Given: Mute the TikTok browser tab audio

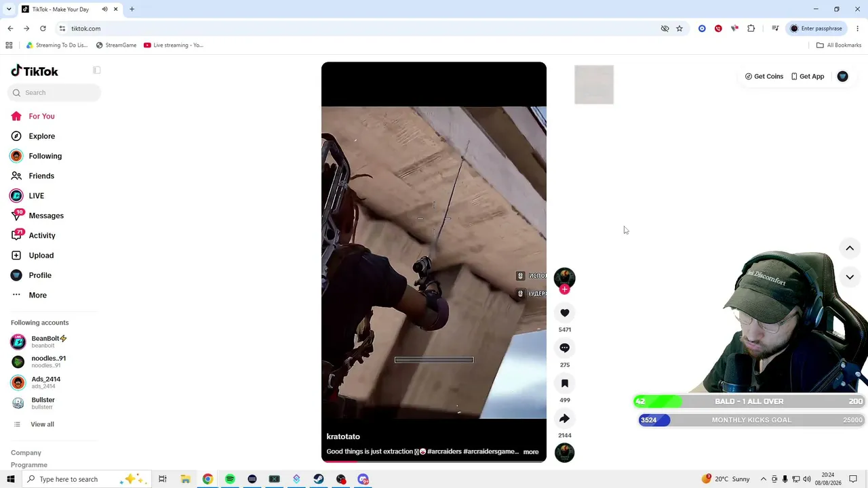Looking at the screenshot, I should 104,9.
